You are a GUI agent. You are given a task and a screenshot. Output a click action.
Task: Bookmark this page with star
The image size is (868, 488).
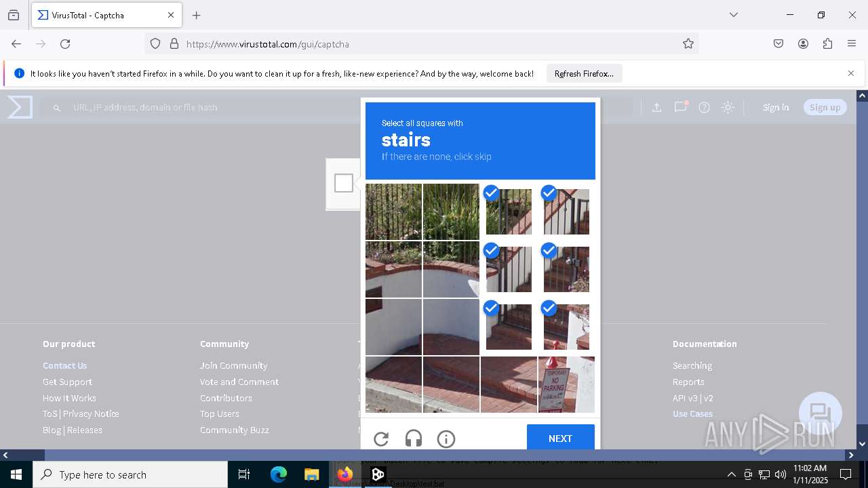tap(688, 44)
